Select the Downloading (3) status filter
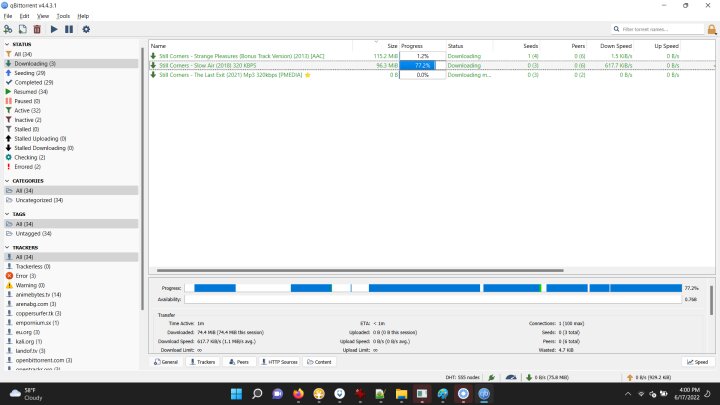 (71, 63)
